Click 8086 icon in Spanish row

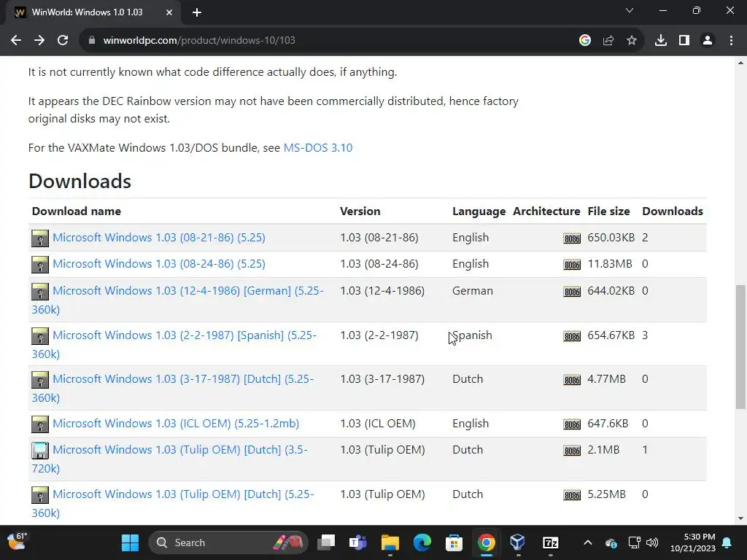pos(572,336)
